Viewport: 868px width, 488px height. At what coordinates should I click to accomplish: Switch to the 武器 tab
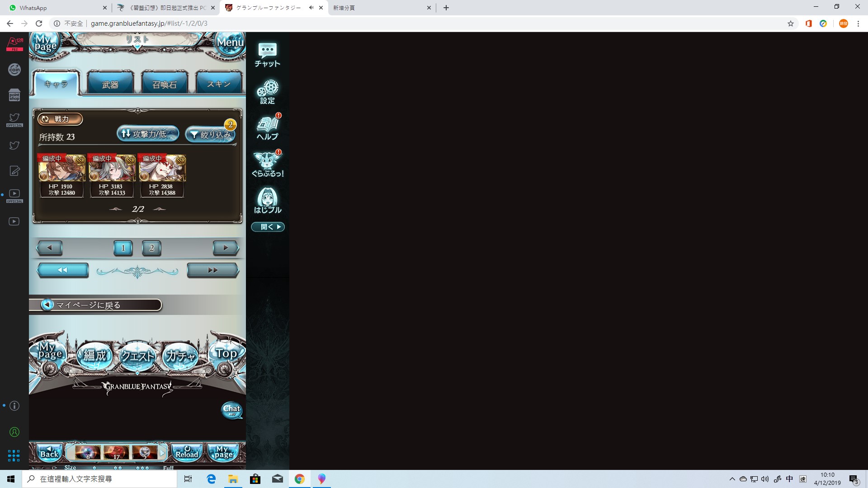click(x=110, y=84)
